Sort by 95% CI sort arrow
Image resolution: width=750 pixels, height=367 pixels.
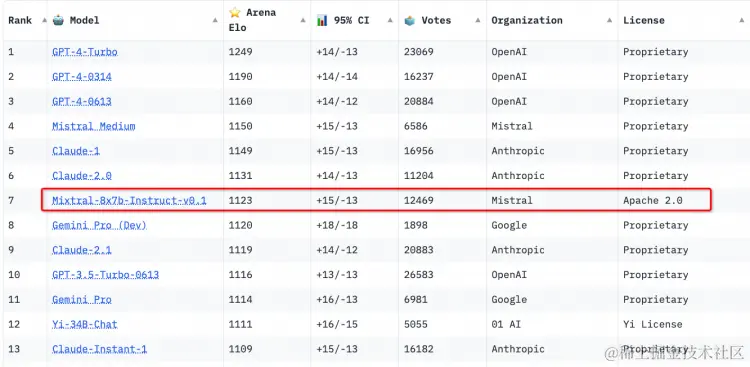[x=390, y=20]
